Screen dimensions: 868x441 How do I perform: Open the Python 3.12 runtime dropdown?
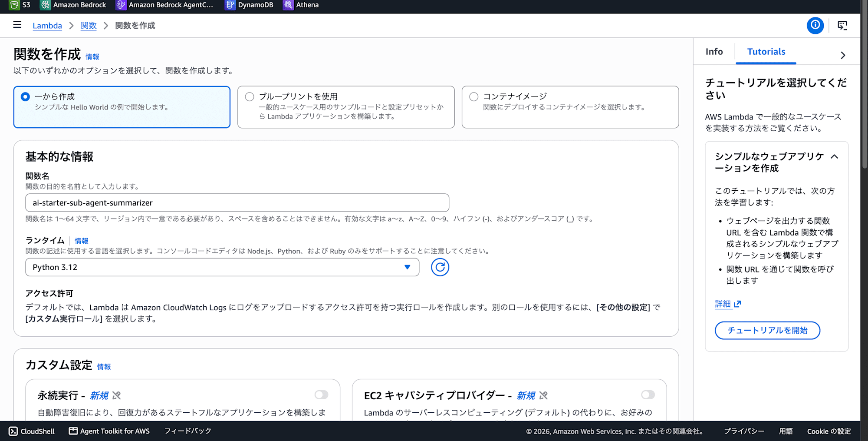[222, 267]
